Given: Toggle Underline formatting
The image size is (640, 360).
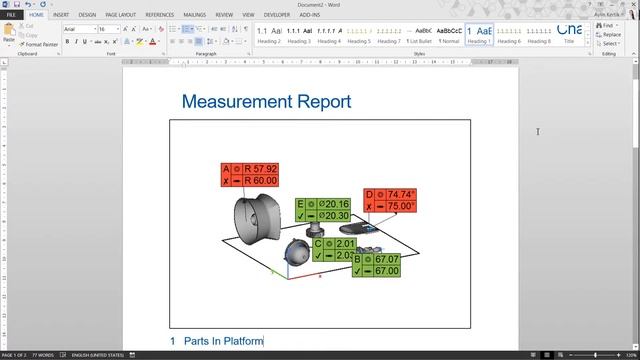Looking at the screenshot, I should 84,42.
